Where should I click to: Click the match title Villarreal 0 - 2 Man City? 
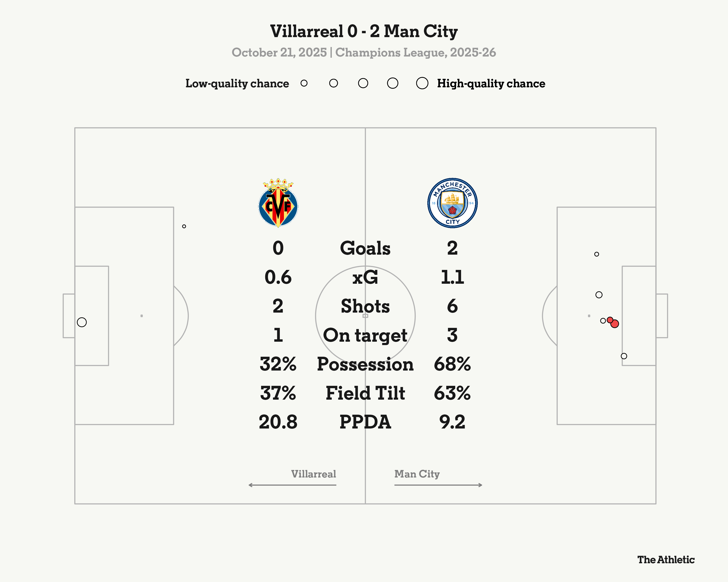[364, 31]
